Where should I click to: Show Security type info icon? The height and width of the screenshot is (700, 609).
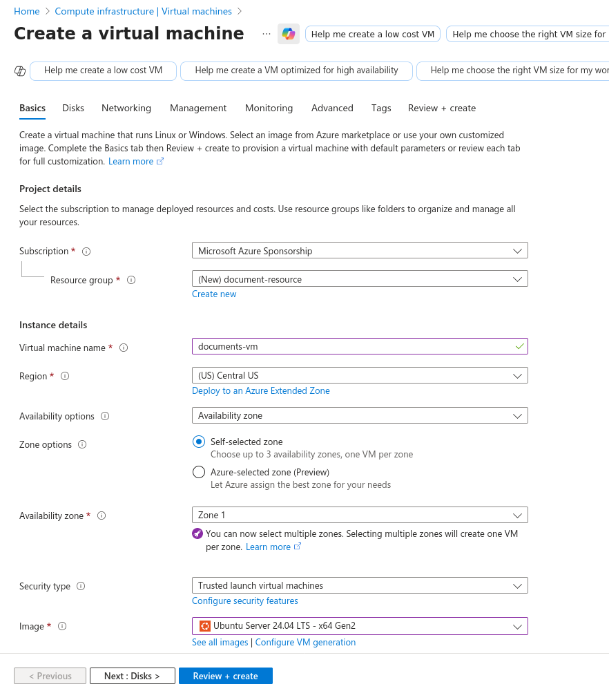81,586
